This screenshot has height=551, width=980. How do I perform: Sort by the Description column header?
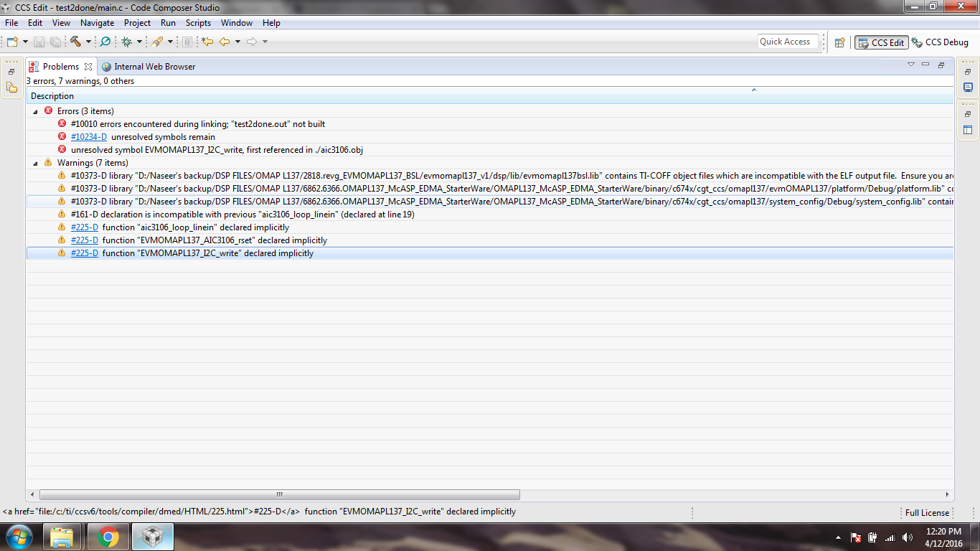point(490,96)
